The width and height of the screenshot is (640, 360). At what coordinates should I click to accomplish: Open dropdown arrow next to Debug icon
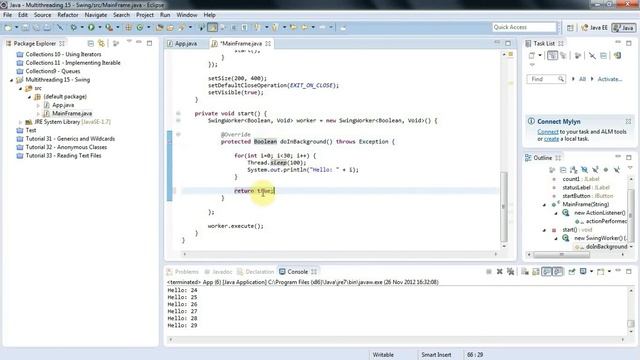(x=82, y=27)
